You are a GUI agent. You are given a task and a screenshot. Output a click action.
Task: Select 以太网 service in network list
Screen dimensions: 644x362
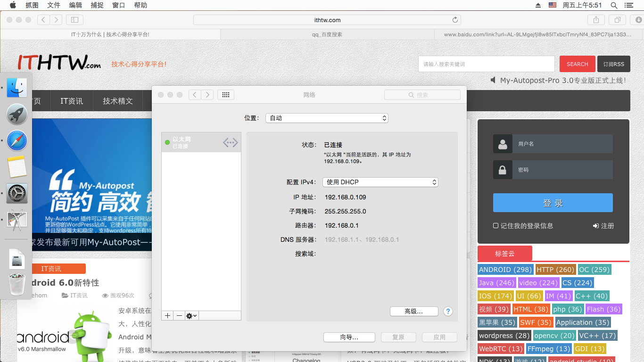(x=201, y=142)
